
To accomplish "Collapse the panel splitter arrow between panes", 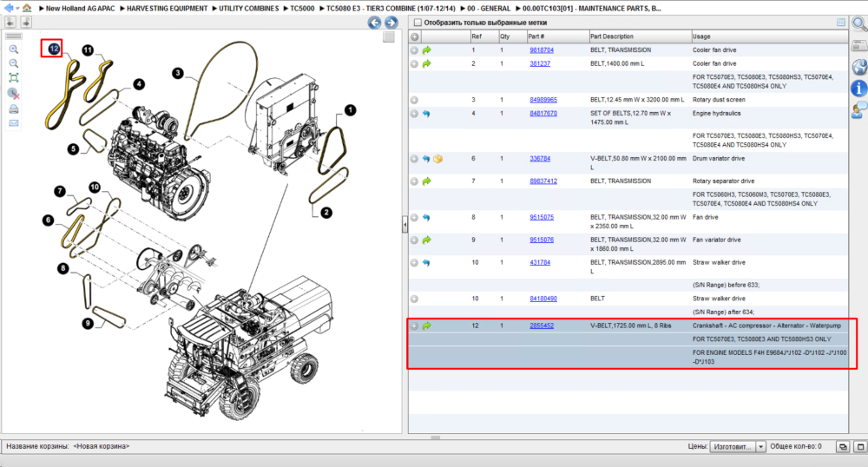I will pos(404,225).
